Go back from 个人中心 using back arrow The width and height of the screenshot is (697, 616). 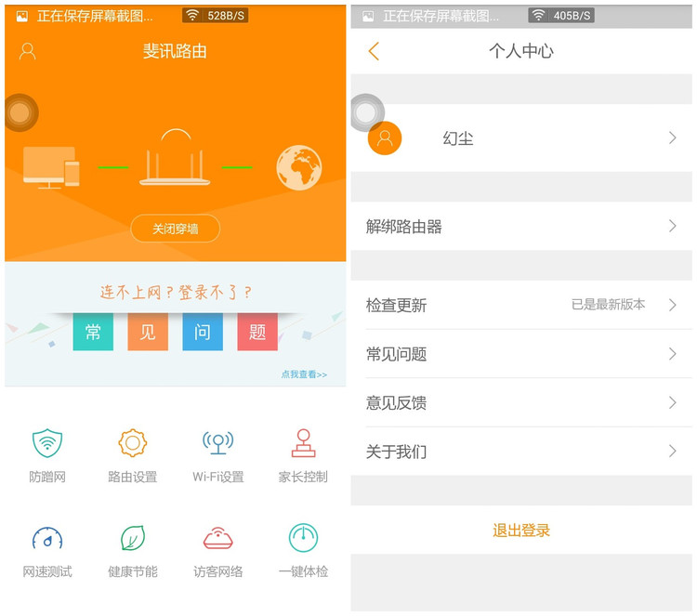[x=374, y=51]
